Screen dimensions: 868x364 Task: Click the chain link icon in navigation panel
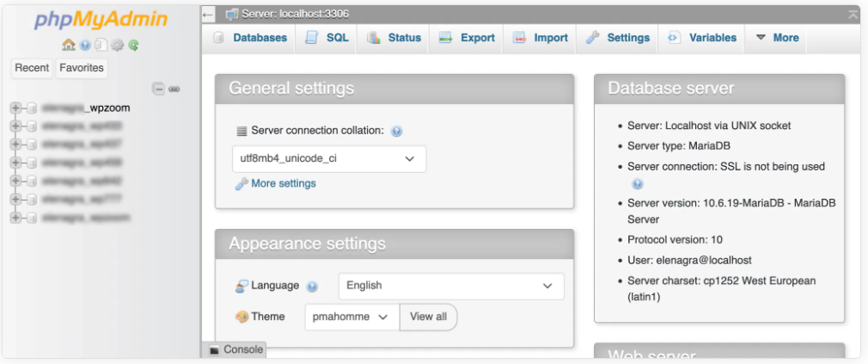click(174, 89)
